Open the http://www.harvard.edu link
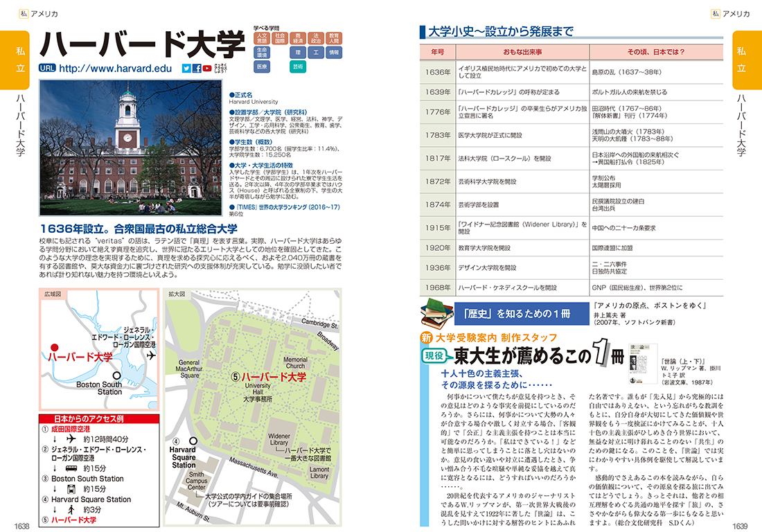 pyautogui.click(x=115, y=69)
